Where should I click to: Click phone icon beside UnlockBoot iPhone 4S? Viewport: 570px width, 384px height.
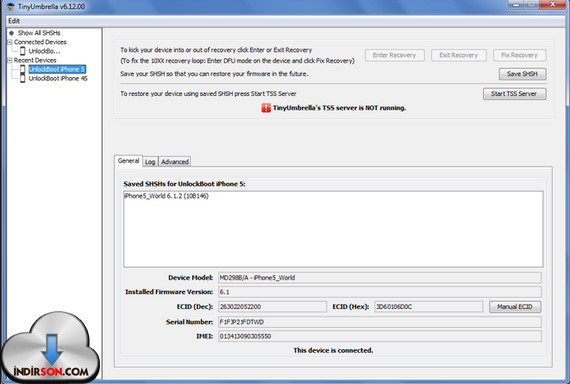tap(23, 78)
